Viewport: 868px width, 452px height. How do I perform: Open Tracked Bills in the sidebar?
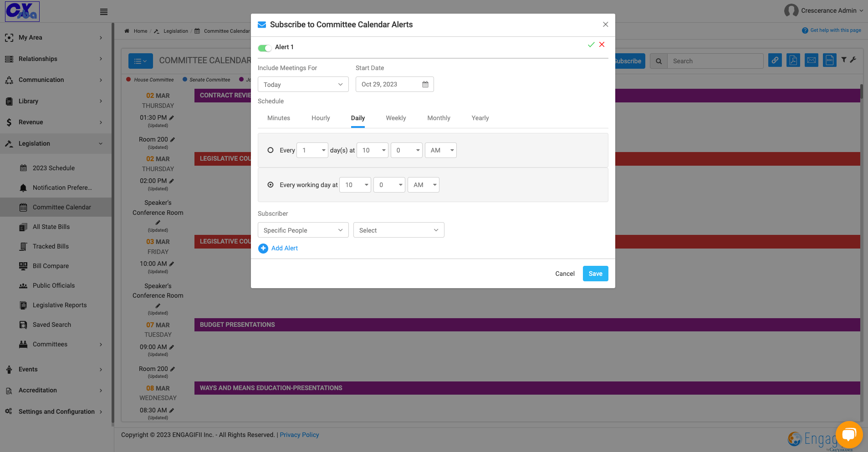click(x=51, y=246)
